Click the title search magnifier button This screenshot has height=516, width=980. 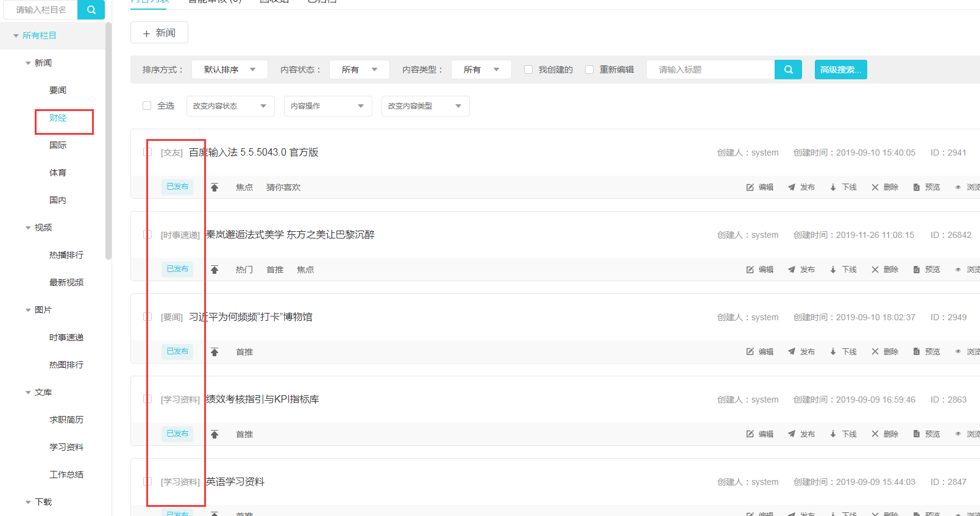click(788, 70)
